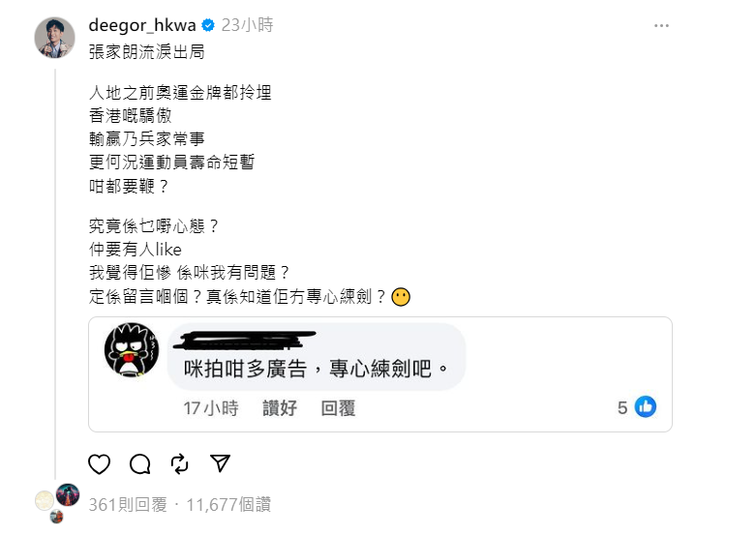Click the blue thumbs-up reaction icon
Image resolution: width=756 pixels, height=535 pixels.
pyautogui.click(x=646, y=406)
